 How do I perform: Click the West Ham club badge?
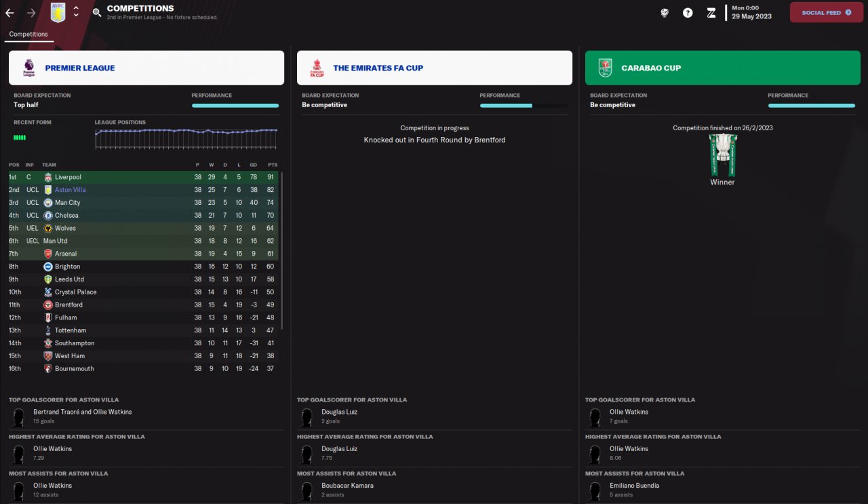click(48, 356)
